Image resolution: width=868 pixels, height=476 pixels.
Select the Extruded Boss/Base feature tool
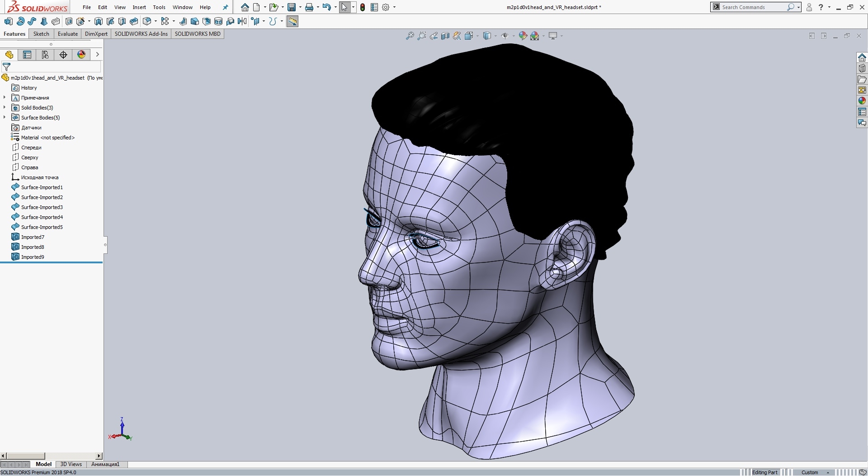click(8, 21)
